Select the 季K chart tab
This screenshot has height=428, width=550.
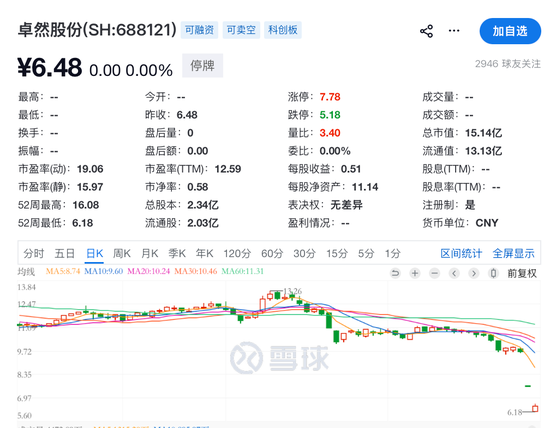tap(177, 253)
